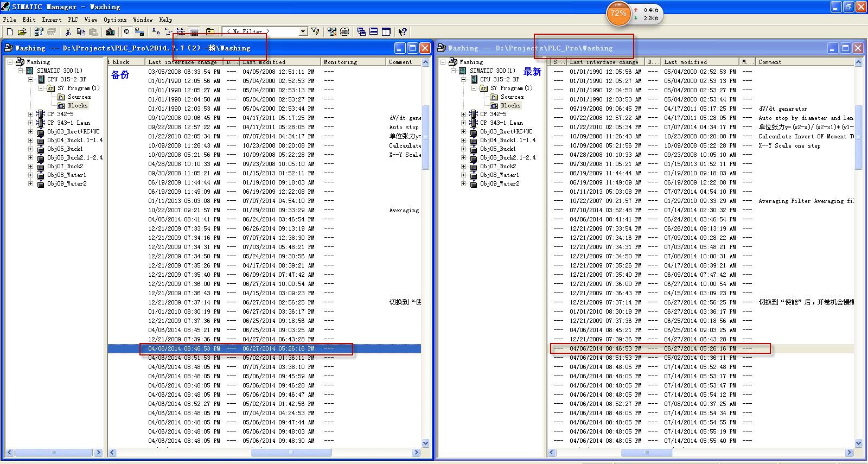Collapse Washing root in right project tree
The image size is (868, 464).
[x=443, y=62]
